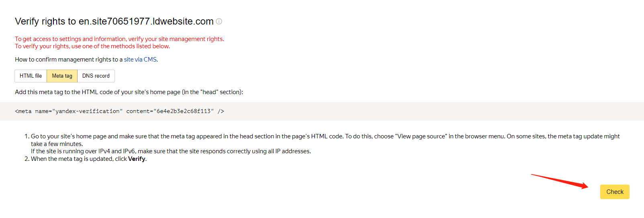Click the bold "Verify" word in step 2
The width and height of the screenshot is (644, 218).
tap(137, 159)
